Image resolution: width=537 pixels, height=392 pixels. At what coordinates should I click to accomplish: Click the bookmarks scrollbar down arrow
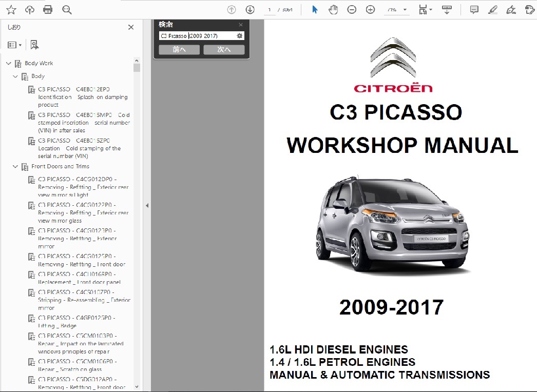coord(137,387)
